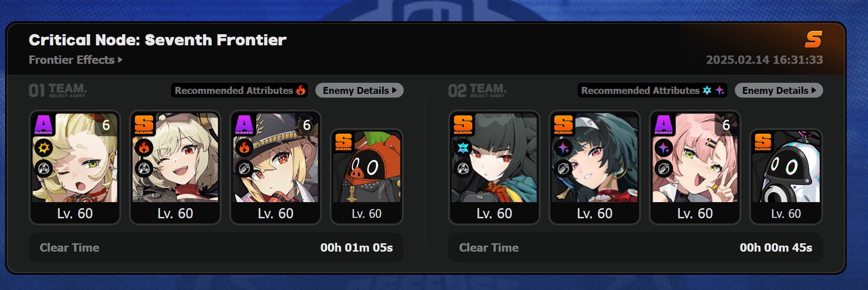Click the fire attribute icon for Team 01
This screenshot has width=868, height=290.
(301, 90)
